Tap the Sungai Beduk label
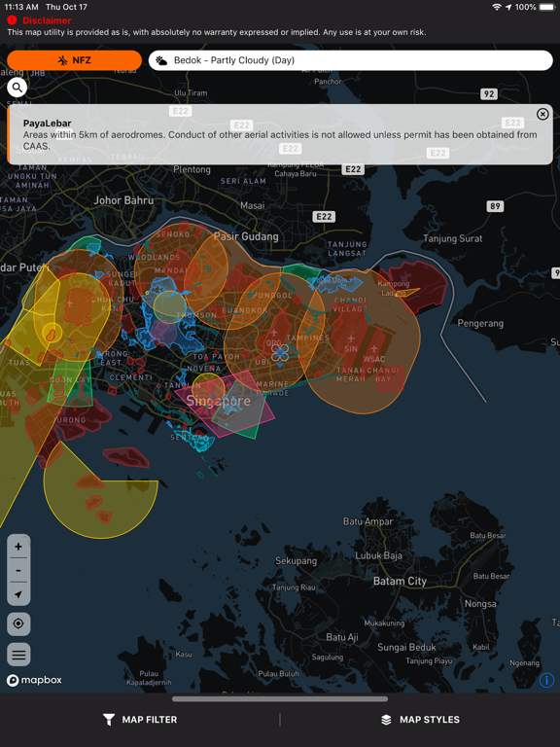560x747 pixels. 406,648
